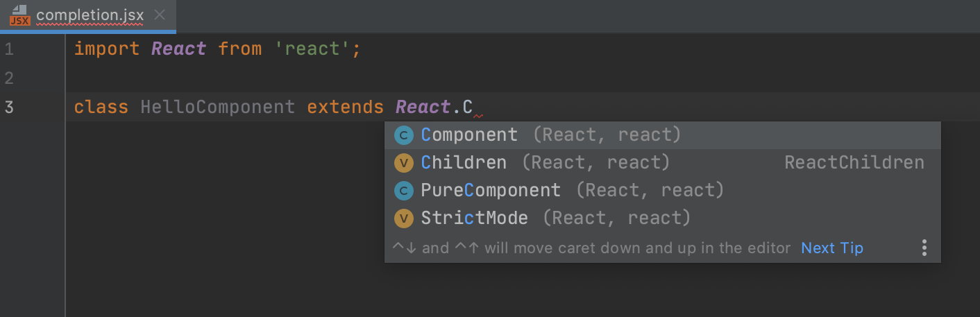The width and height of the screenshot is (980, 317).
Task: Click line number 1 in the gutter
Action: tap(9, 49)
